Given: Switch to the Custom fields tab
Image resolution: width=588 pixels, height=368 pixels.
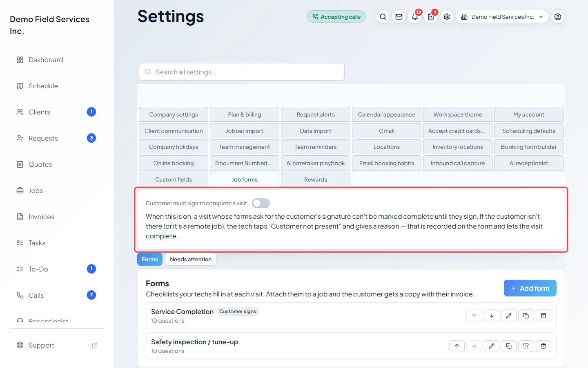Looking at the screenshot, I should pyautogui.click(x=174, y=180).
